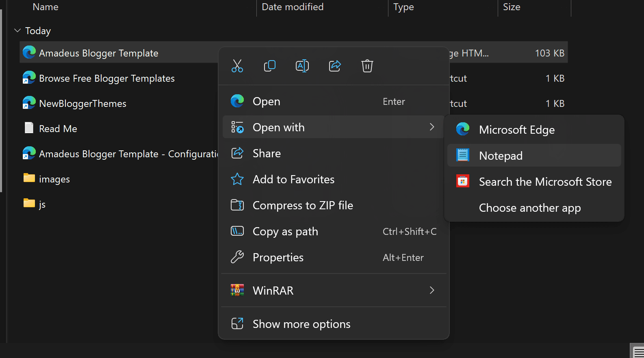Click the Amadeus Blogger Template file icon
Viewport: 644px width, 358px height.
[x=29, y=52]
